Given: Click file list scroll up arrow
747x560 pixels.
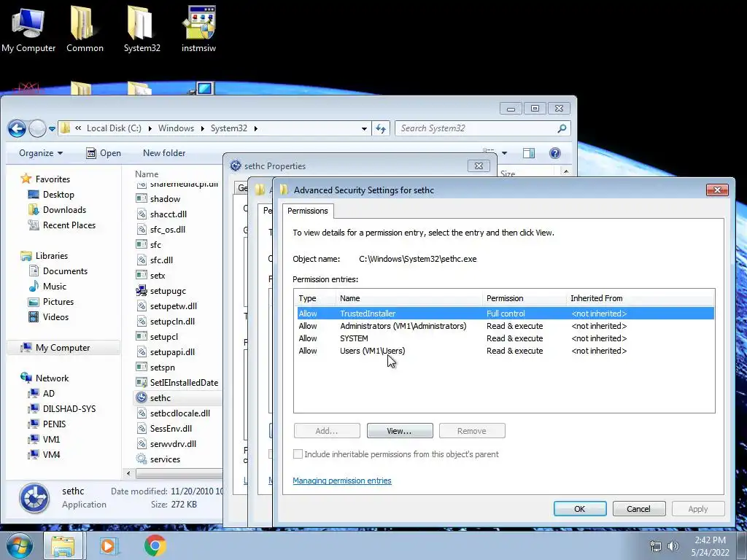Looking at the screenshot, I should [x=566, y=171].
